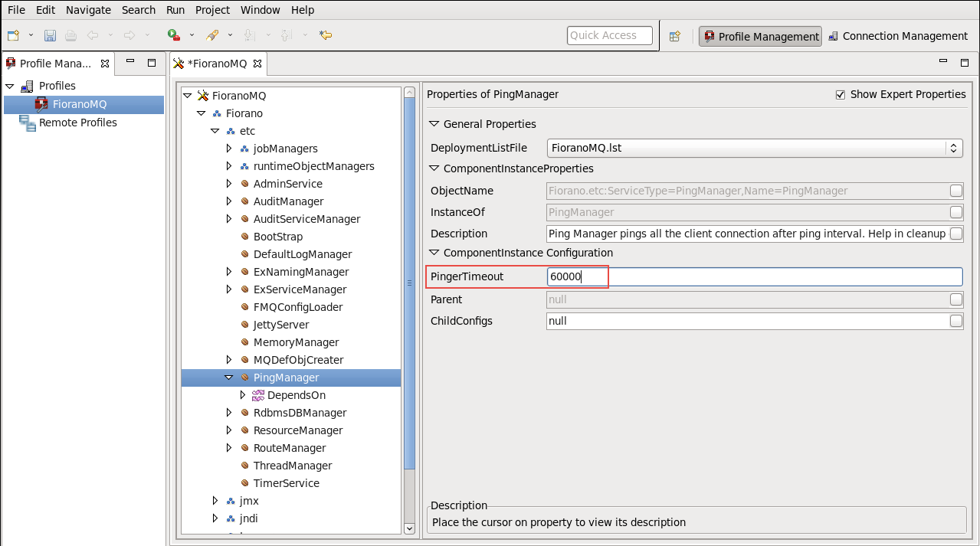Switch to Connection Management perspective
Viewport: 980px width, 546px height.
896,36
